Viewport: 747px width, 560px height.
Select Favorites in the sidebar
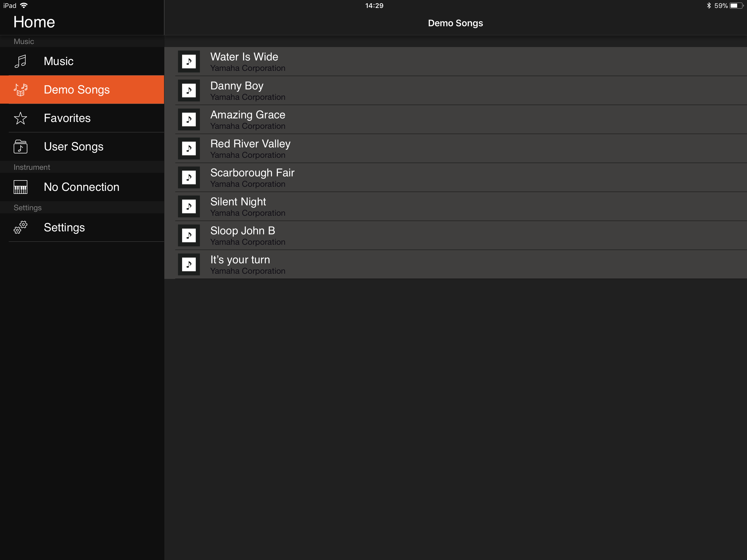(x=67, y=118)
